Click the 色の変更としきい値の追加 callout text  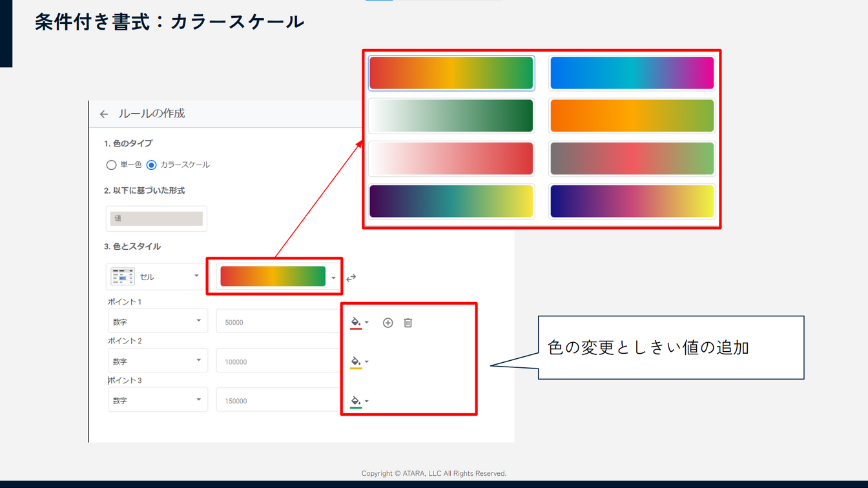[648, 347]
